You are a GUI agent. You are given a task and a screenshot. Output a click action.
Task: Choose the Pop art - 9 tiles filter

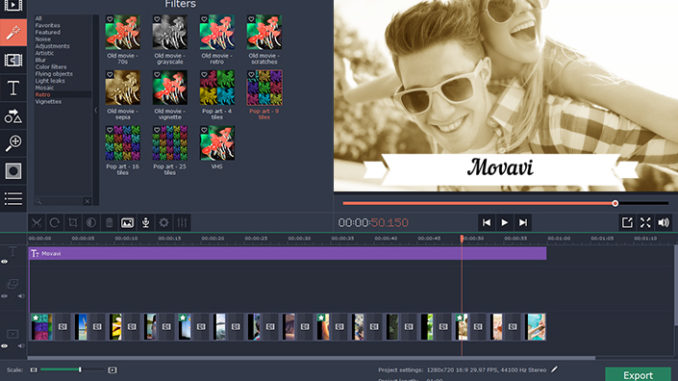(x=264, y=88)
